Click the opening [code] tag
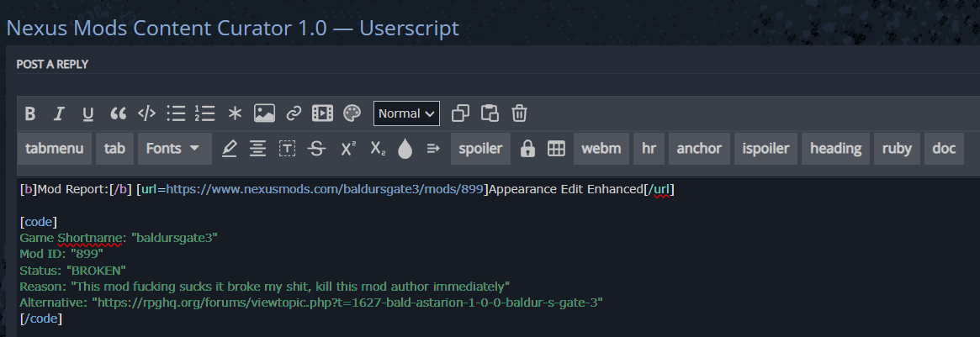The width and height of the screenshot is (980, 337). pos(38,222)
